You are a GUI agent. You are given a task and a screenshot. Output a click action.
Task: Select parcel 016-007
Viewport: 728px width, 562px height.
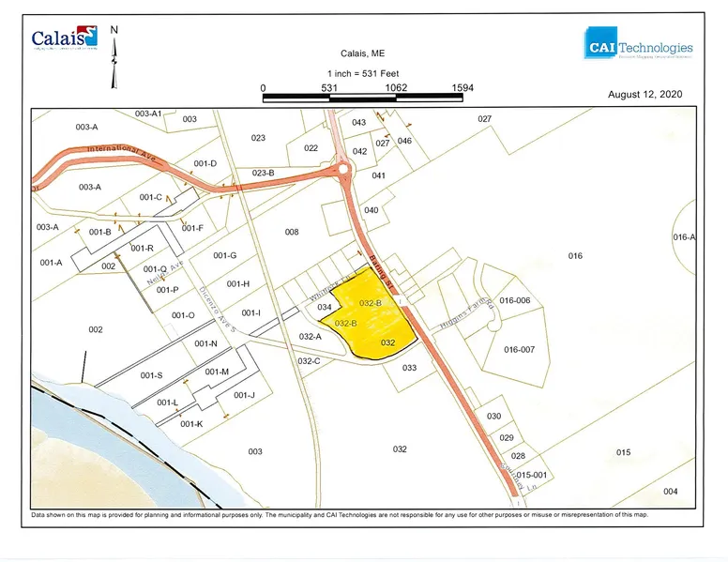(x=517, y=349)
